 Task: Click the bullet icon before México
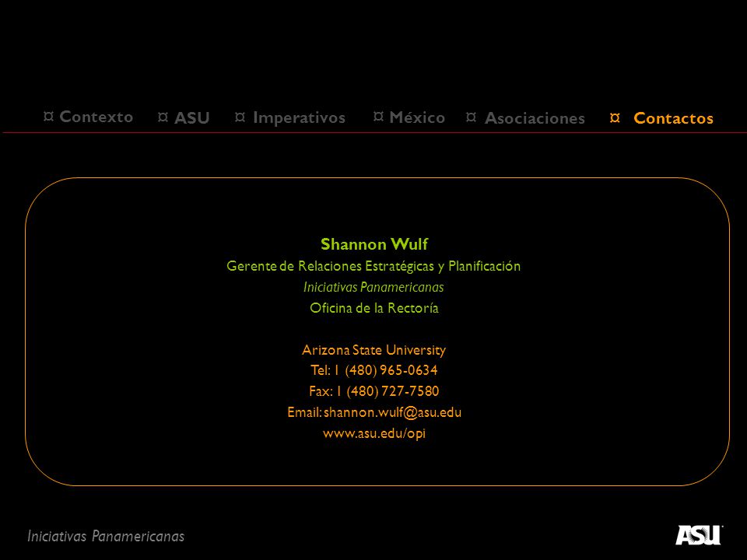click(x=378, y=116)
